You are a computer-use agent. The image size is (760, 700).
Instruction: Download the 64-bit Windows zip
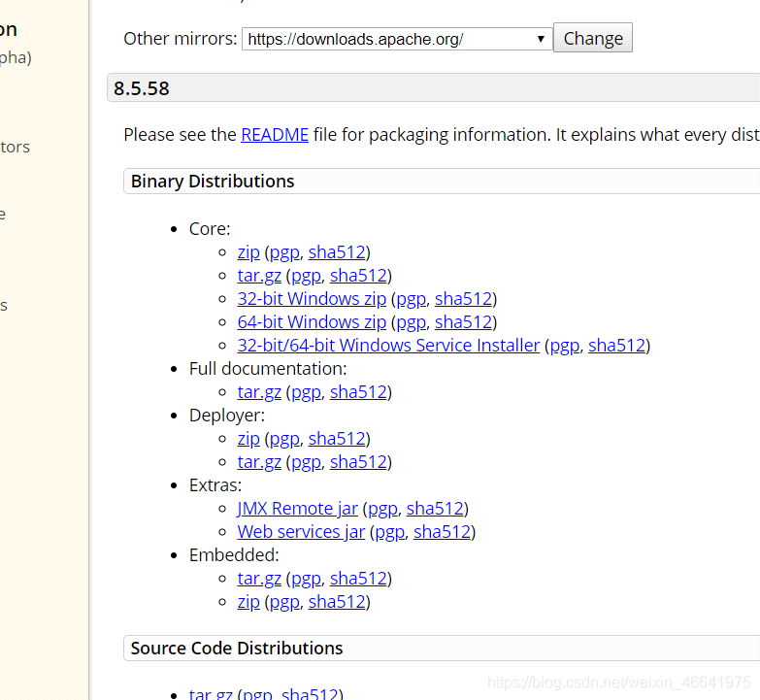pyautogui.click(x=312, y=322)
